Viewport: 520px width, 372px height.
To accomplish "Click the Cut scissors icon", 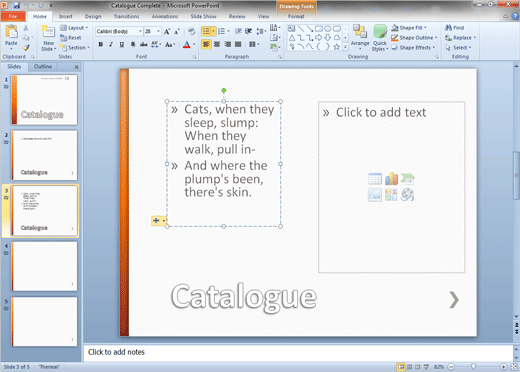I will tap(26, 28).
